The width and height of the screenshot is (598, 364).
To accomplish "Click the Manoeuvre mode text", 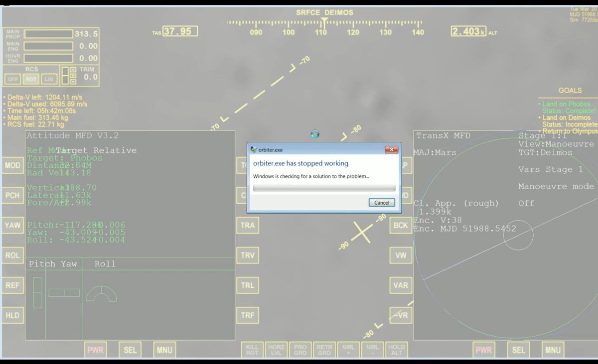I will [556, 186].
